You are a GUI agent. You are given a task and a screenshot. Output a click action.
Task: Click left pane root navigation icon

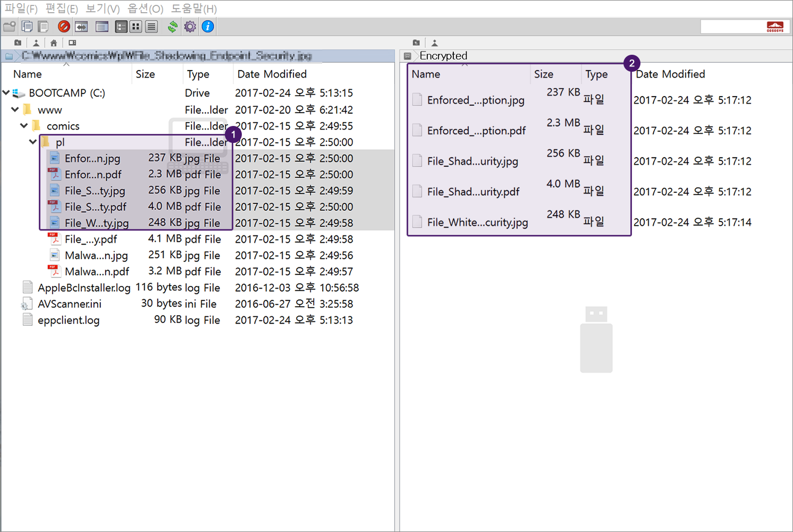[x=36, y=43]
